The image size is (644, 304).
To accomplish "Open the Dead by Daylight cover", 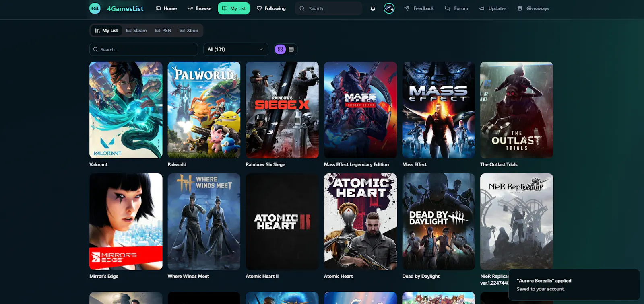I will coord(438,222).
